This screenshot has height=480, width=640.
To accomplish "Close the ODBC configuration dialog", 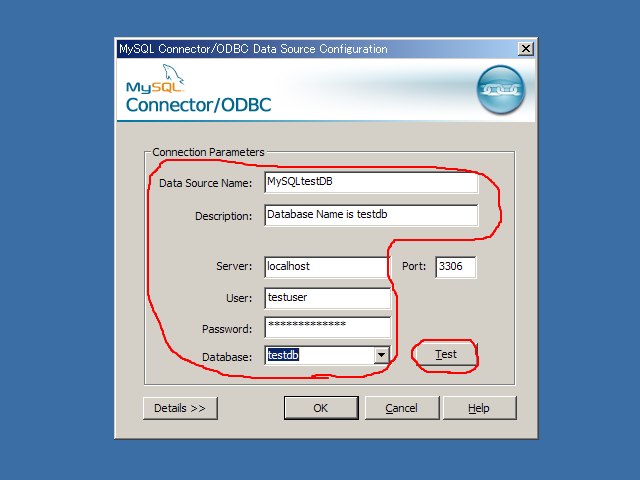I will pos(526,49).
